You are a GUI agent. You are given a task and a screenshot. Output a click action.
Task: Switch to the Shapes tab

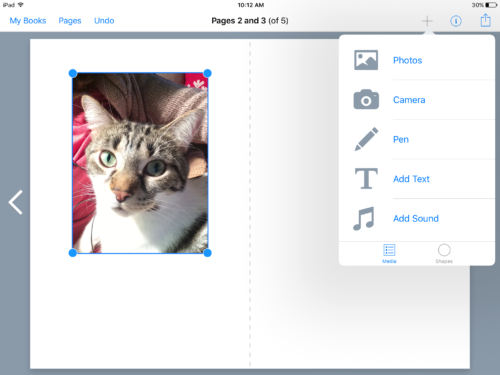pos(444,254)
